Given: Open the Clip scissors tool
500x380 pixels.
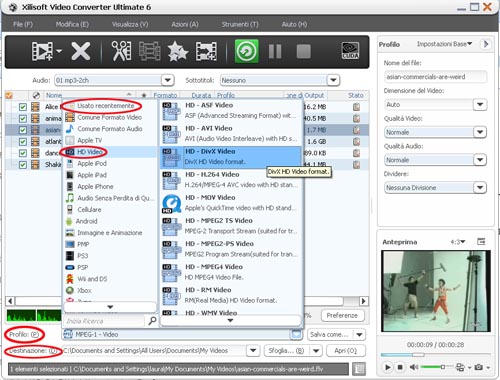Looking at the screenshot, I should (x=121, y=51).
